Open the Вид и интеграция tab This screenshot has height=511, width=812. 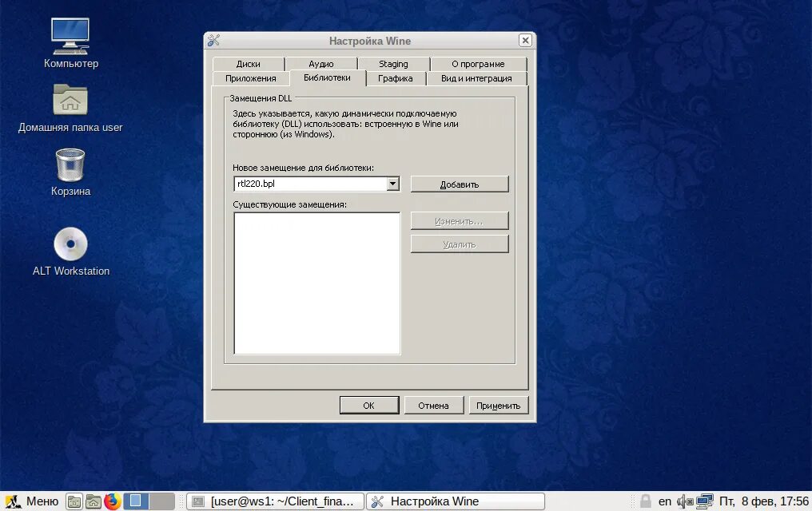[x=476, y=78]
